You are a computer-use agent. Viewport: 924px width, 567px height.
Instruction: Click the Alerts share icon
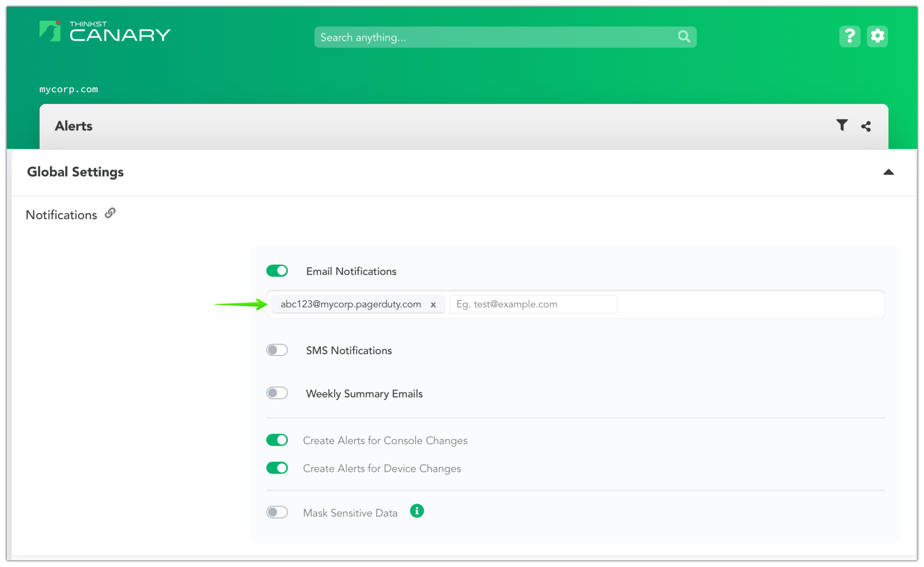[x=866, y=126]
